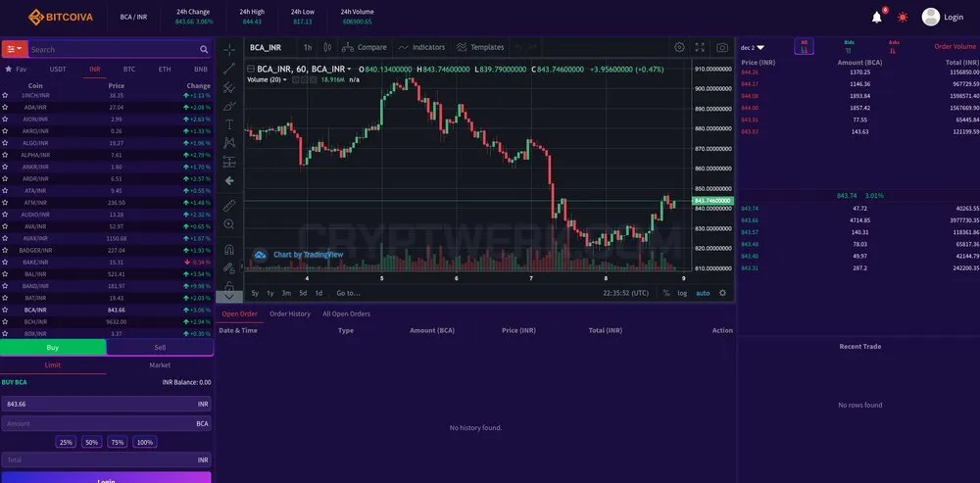Screen dimensions: 980x483
Task: Select the brush drawing tool
Action: 228,106
